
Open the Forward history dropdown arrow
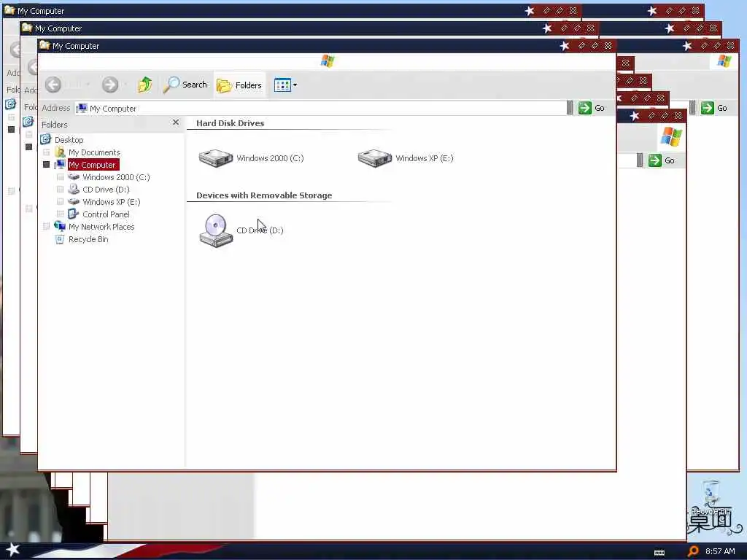click(x=125, y=85)
